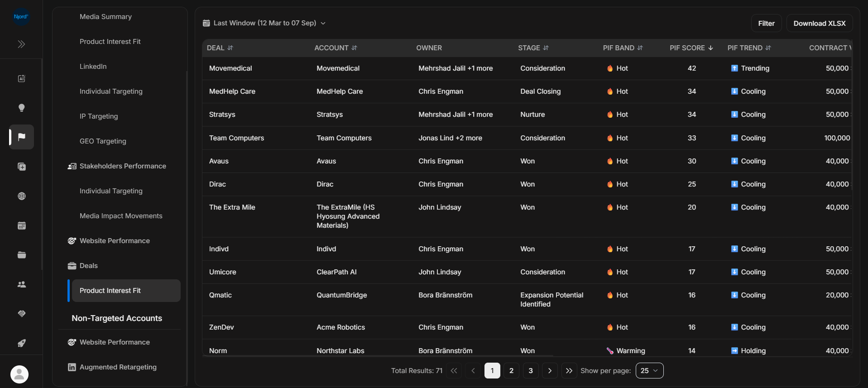Viewport: 868px width, 388px height.
Task: Click the Warming icon in the Norm row
Action: [610, 351]
